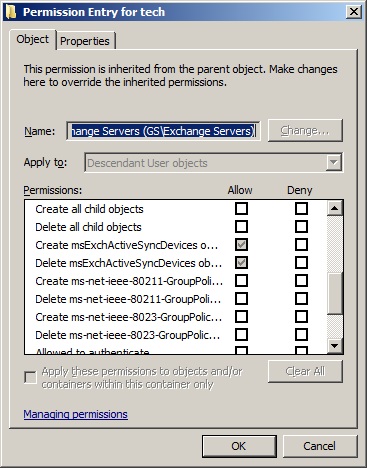Deny Delete msExchActiveSyncDevices objects
Viewport: 367px width, 468px height.
click(x=301, y=263)
